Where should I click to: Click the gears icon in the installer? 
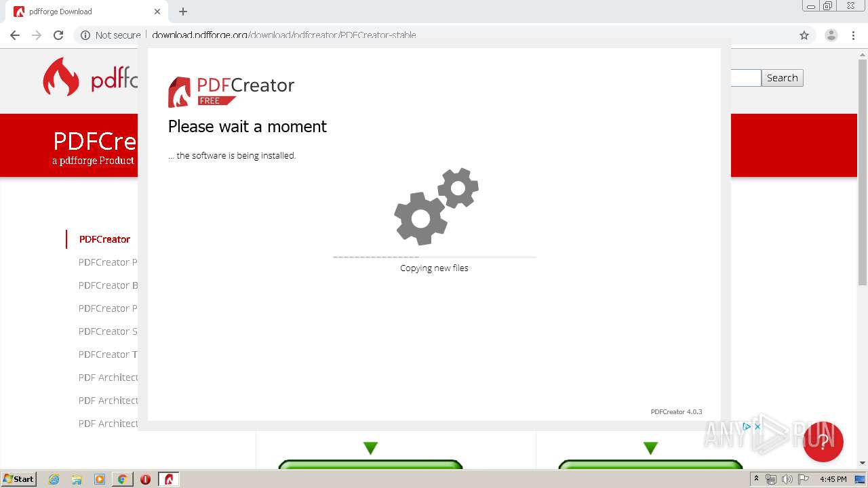coord(436,206)
